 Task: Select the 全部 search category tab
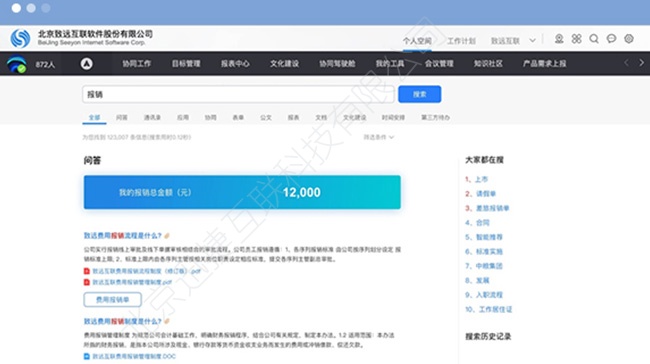95,117
